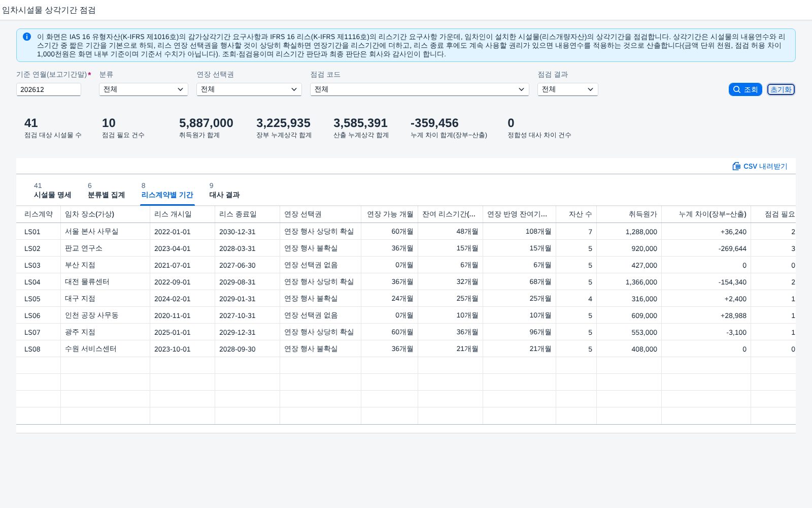812x508 pixels.
Task: Click the CSV 내려받기 download icon
Action: click(736, 166)
